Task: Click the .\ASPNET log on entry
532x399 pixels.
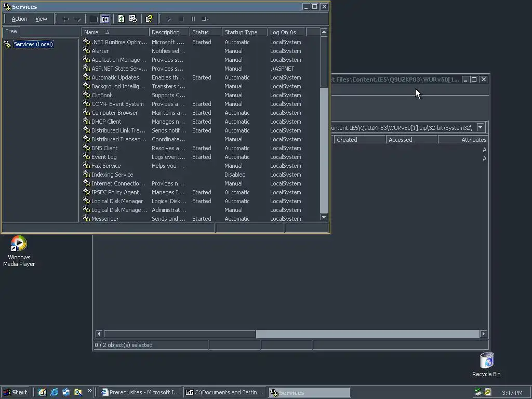Action: (282, 69)
